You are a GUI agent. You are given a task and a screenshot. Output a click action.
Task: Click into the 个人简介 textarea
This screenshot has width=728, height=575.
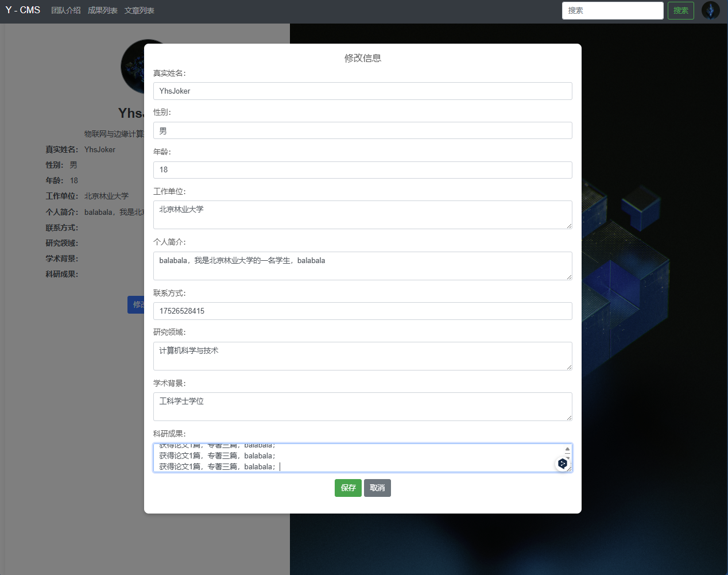(362, 266)
